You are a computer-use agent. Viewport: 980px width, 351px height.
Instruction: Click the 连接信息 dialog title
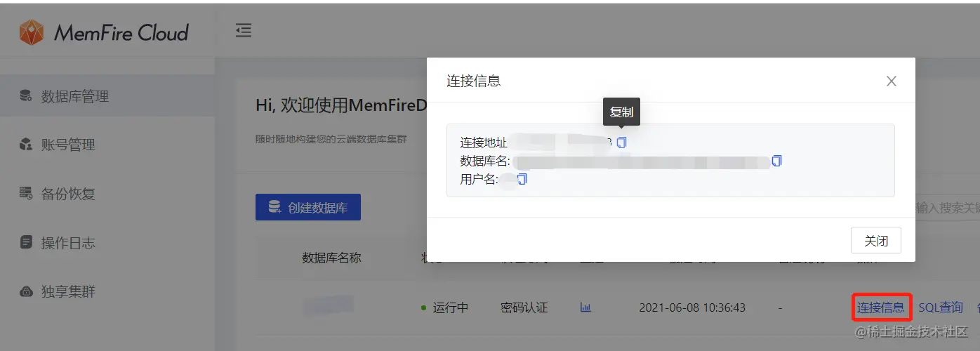(474, 81)
